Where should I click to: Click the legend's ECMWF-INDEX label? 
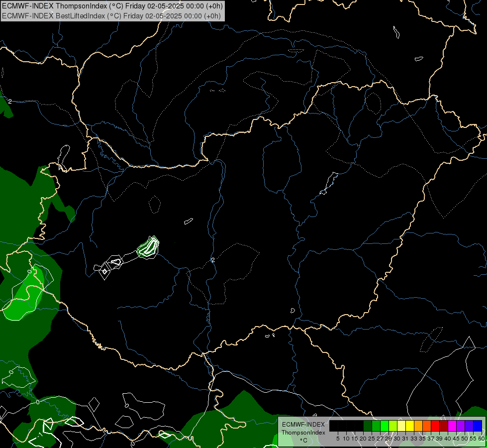click(x=303, y=425)
